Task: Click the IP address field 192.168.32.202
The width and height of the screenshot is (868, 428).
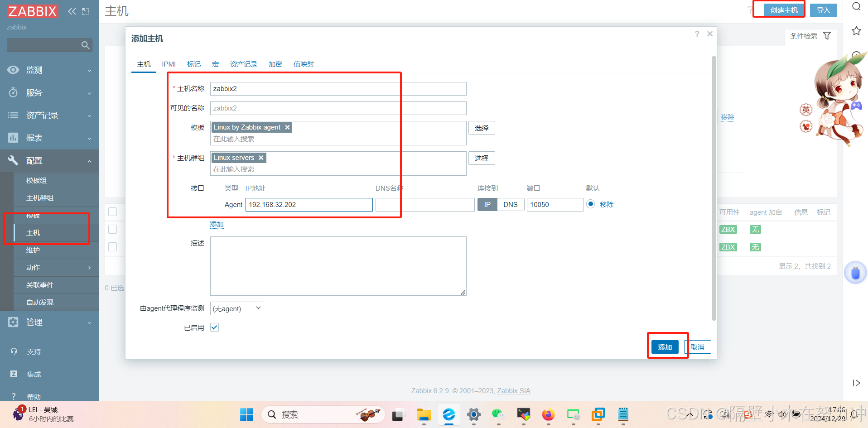Action: point(309,205)
